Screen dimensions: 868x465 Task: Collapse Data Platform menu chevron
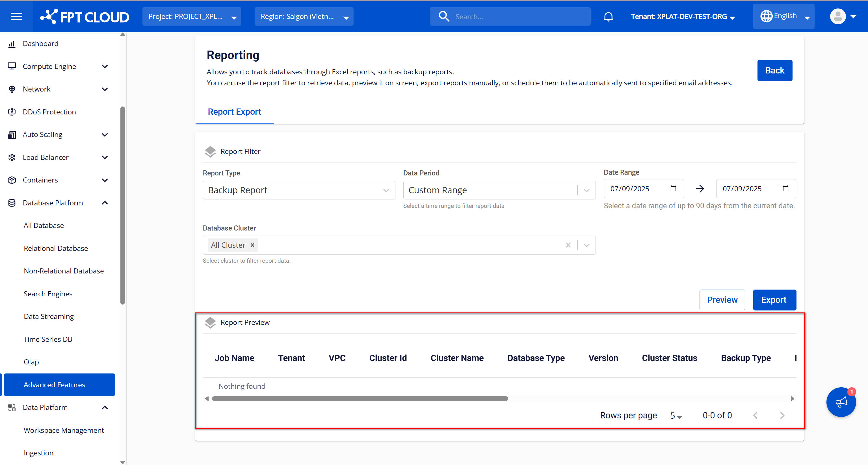pyautogui.click(x=105, y=407)
